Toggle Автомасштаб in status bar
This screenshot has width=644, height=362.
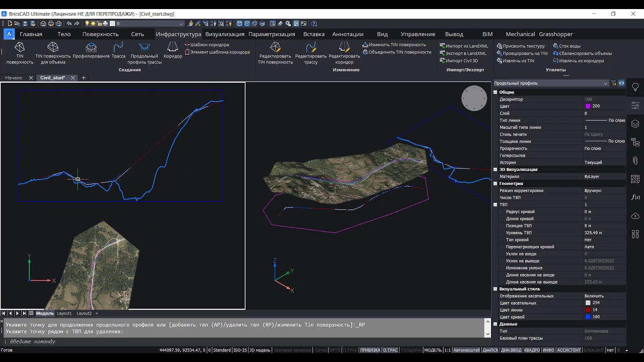click(466, 350)
